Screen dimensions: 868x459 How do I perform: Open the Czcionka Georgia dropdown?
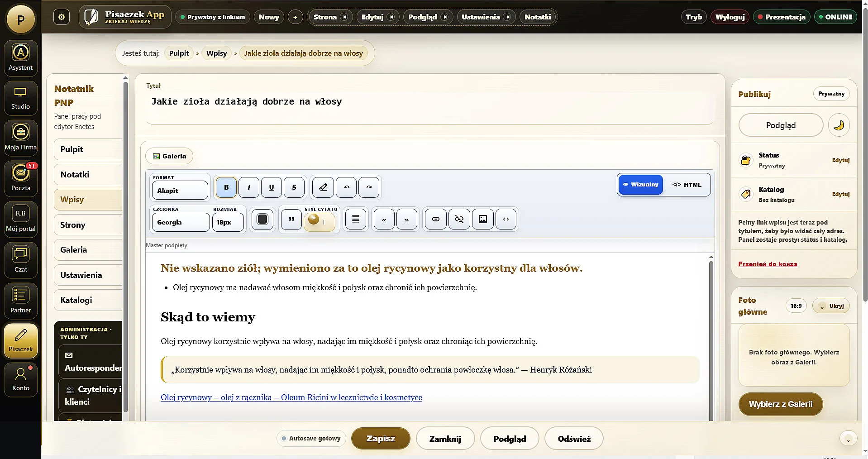pyautogui.click(x=181, y=222)
